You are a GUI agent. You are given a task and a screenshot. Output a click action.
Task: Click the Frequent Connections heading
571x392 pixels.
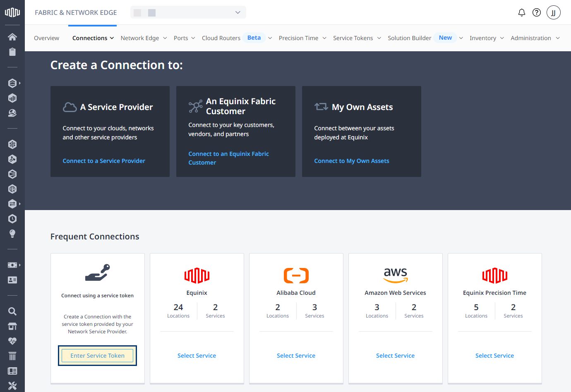(x=95, y=237)
